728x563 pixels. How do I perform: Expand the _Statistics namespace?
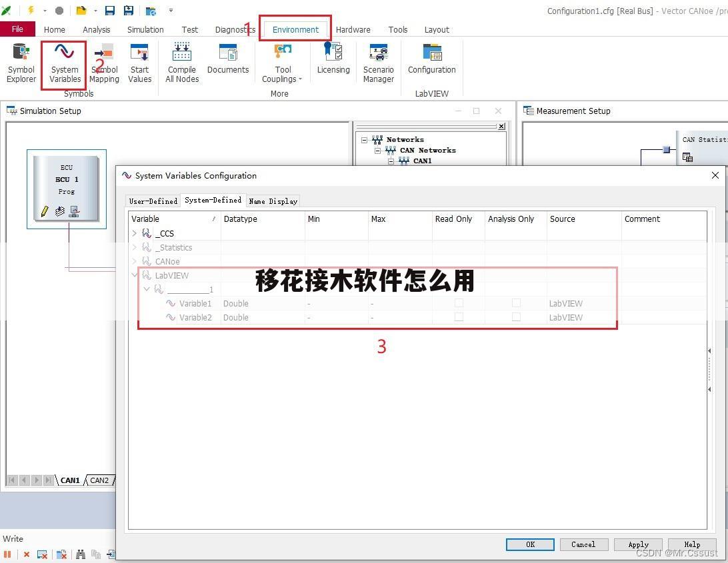[135, 247]
